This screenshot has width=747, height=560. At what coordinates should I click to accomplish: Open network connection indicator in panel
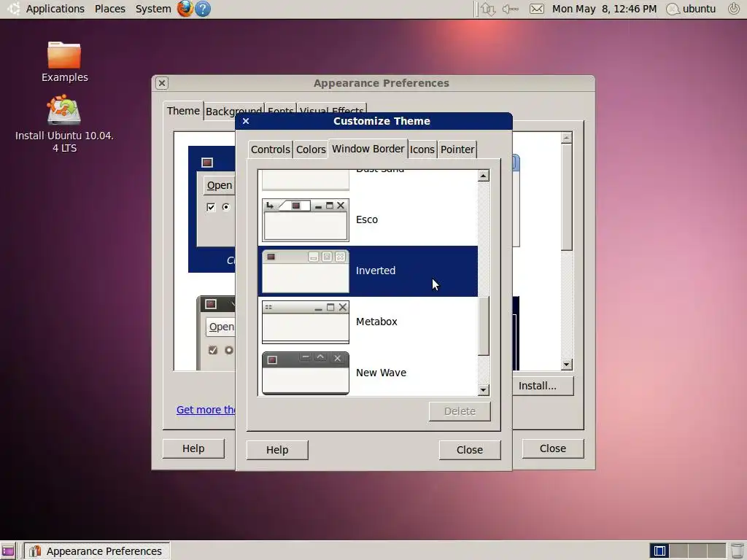click(x=488, y=9)
